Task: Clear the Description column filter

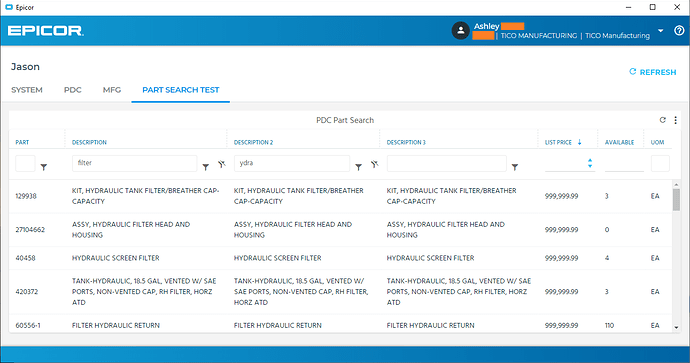Action: [x=222, y=165]
